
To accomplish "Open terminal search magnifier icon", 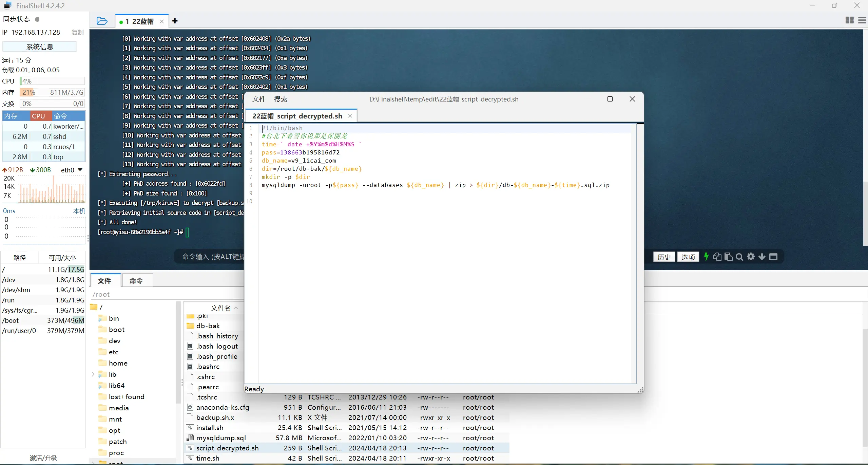I will (x=739, y=257).
